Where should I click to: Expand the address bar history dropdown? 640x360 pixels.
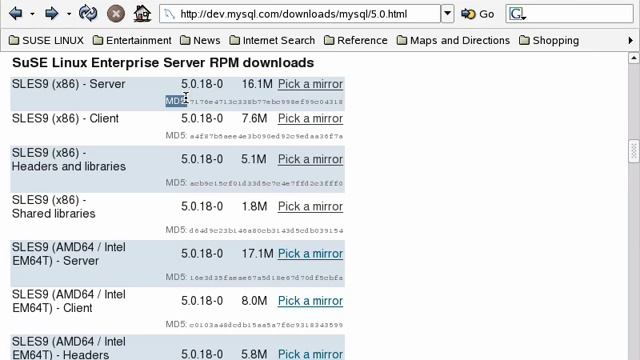click(x=448, y=14)
